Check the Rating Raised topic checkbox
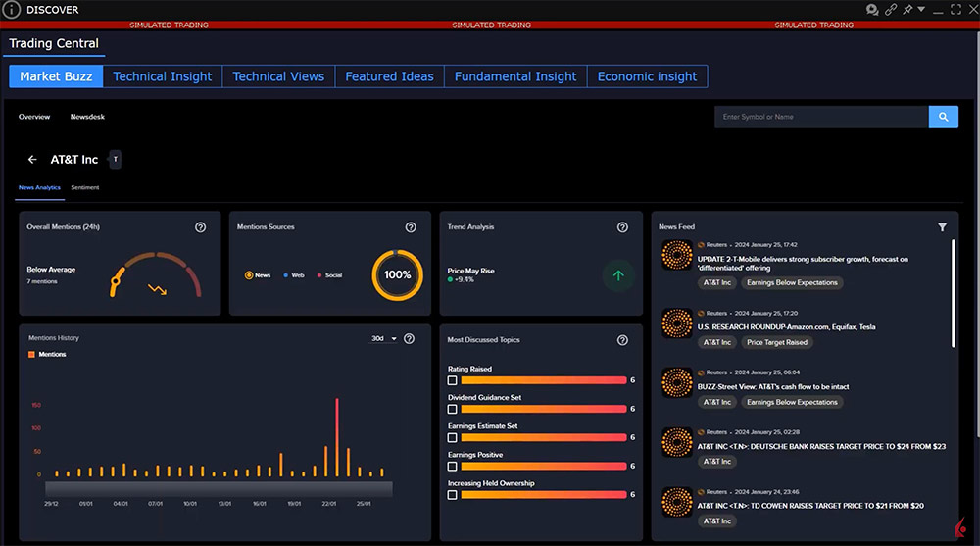 point(453,380)
